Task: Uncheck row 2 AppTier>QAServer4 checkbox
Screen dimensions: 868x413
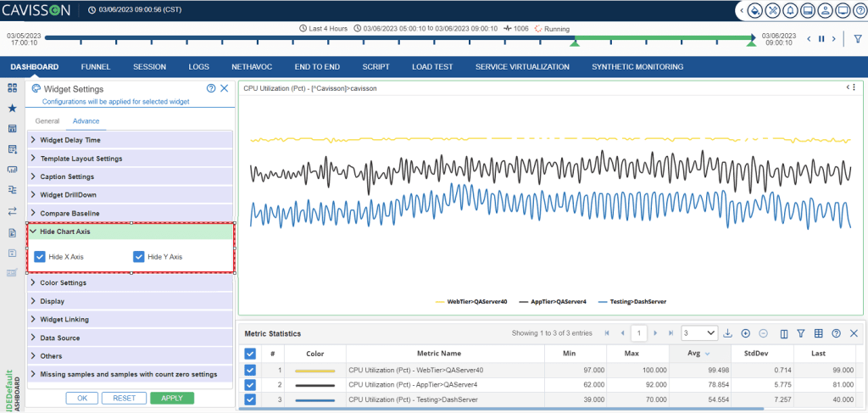Action: tap(250, 385)
